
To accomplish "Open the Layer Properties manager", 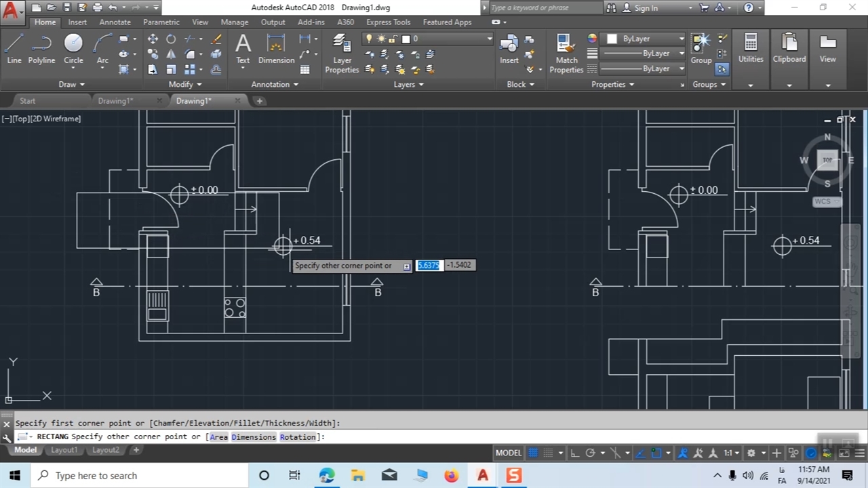I will [x=342, y=54].
